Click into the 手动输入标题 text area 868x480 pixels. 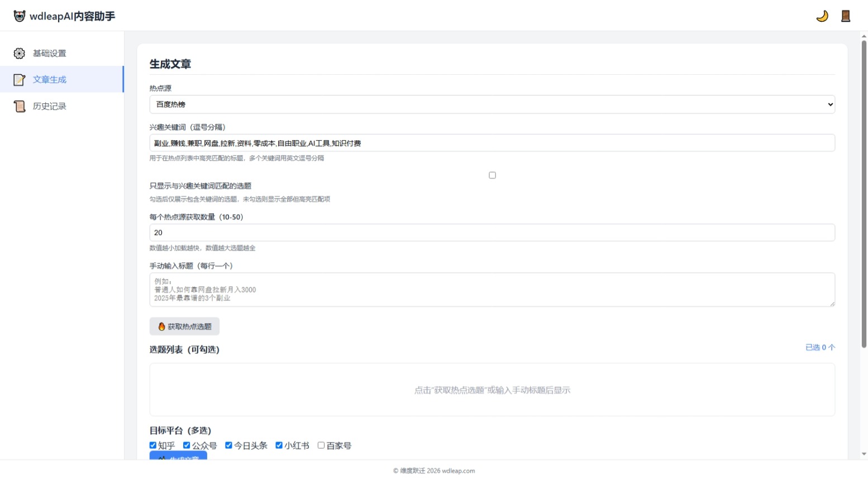pos(492,290)
